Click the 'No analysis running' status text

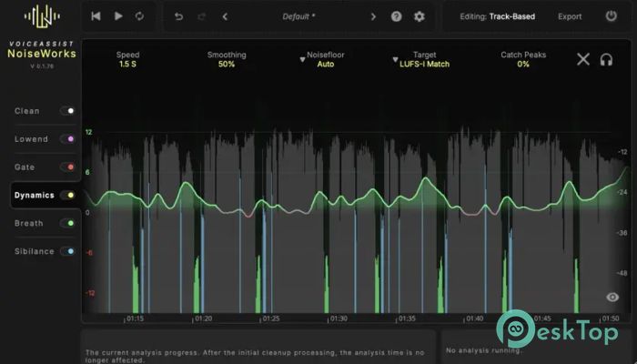[x=484, y=350]
